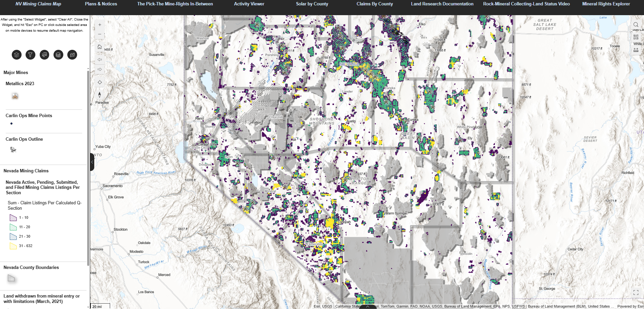Screen dimensions: 644x309
Task: Open the Select widget
Action: [x=44, y=55]
